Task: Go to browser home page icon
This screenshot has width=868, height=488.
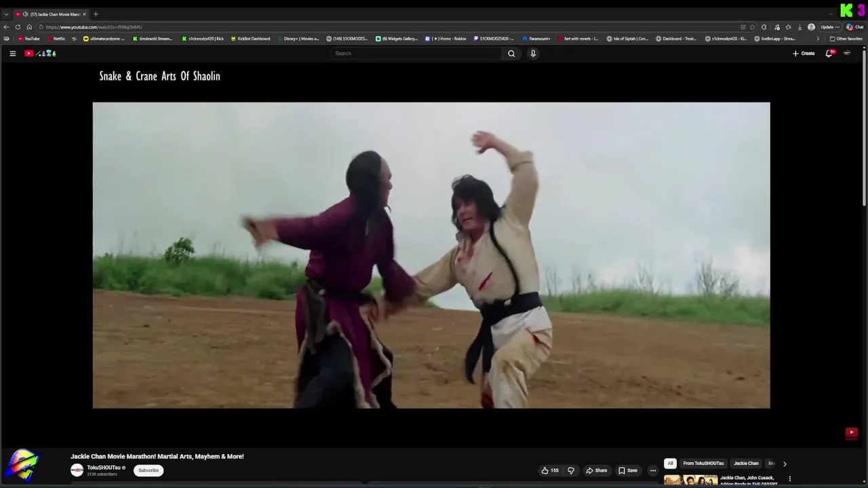Action: pyautogui.click(x=29, y=27)
